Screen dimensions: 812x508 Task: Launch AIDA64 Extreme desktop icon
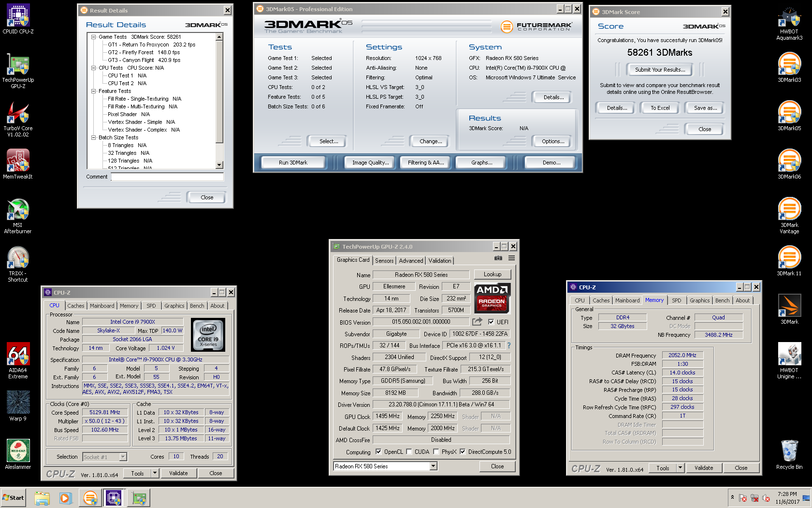18,361
